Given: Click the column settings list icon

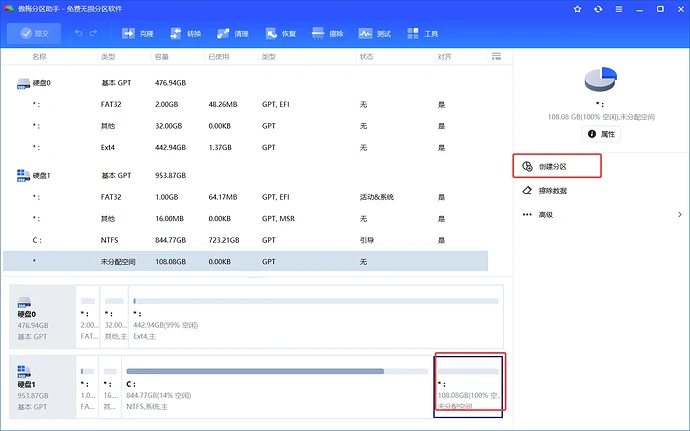Looking at the screenshot, I should (x=497, y=57).
